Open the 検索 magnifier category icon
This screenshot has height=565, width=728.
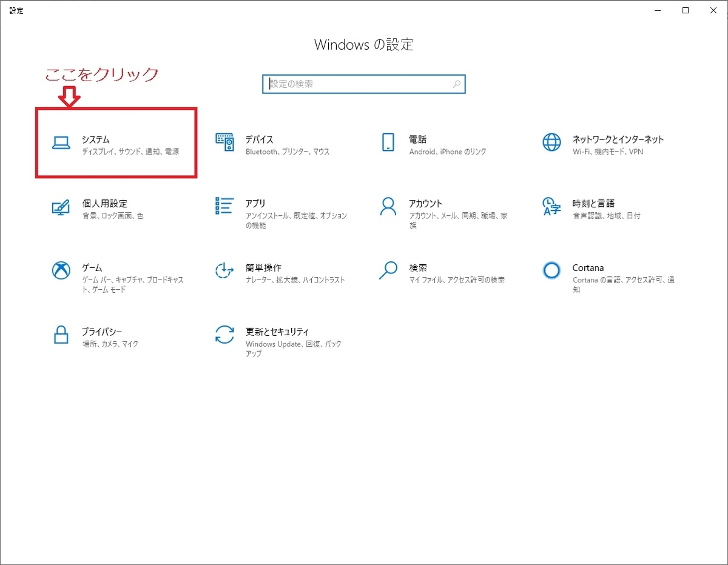388,270
